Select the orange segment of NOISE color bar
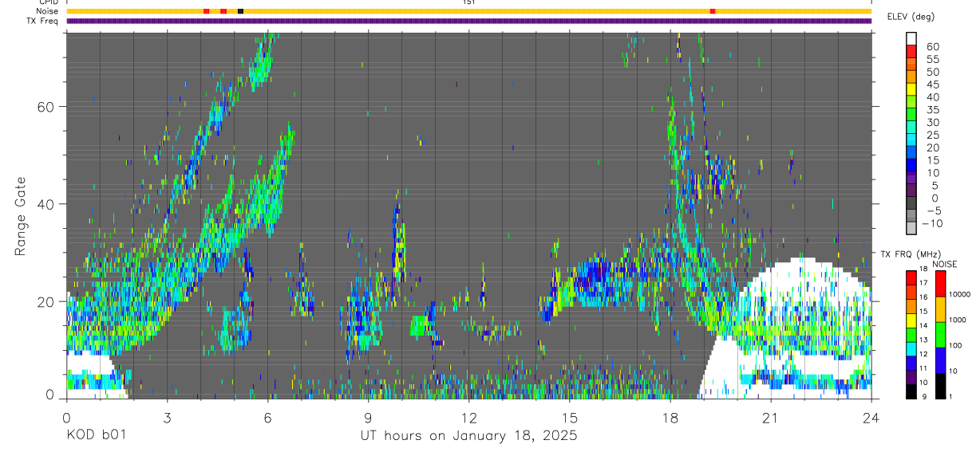 941,309
